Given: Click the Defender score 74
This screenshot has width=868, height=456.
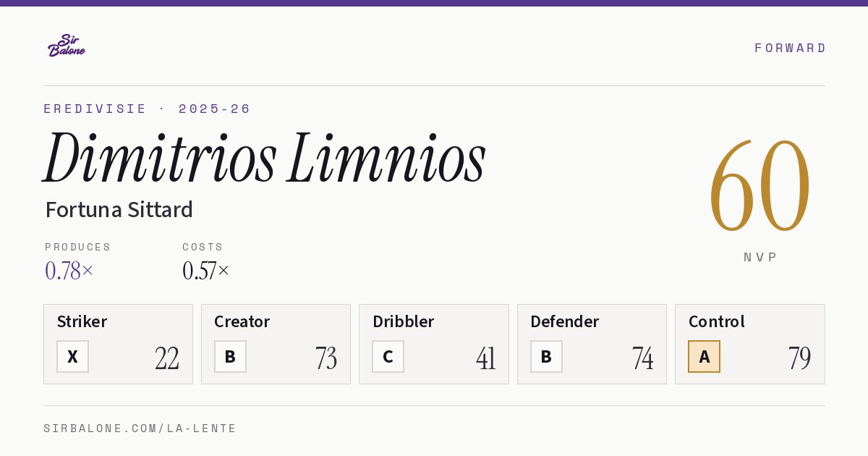Looking at the screenshot, I should coord(643,358).
